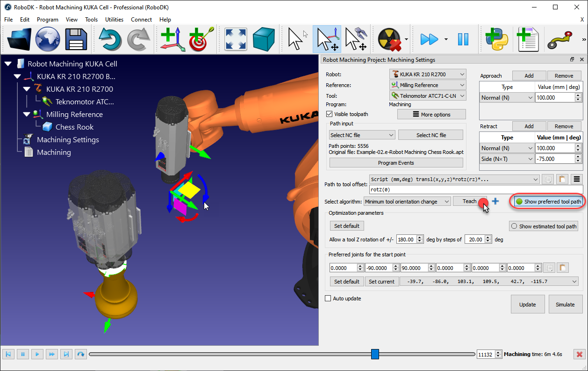This screenshot has width=588, height=371.
Task: Toggle the Visible toolpath checkbox
Action: pos(329,114)
